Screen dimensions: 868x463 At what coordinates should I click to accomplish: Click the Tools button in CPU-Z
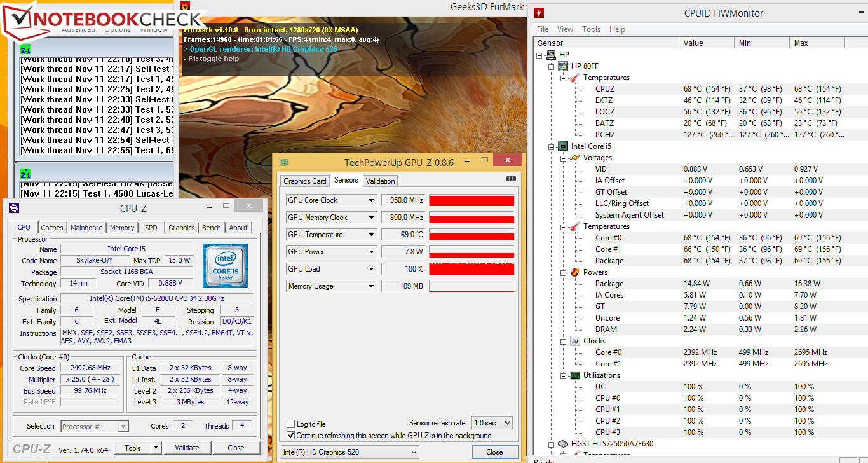[133, 448]
